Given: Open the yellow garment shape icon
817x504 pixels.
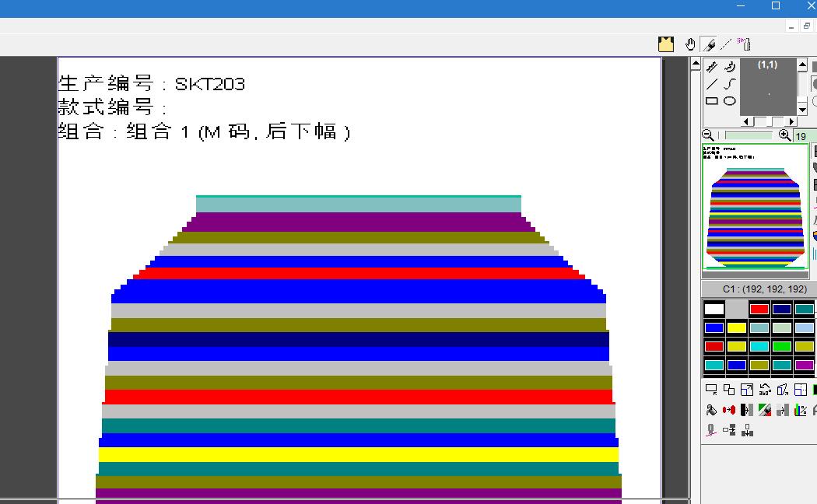Looking at the screenshot, I should [666, 44].
